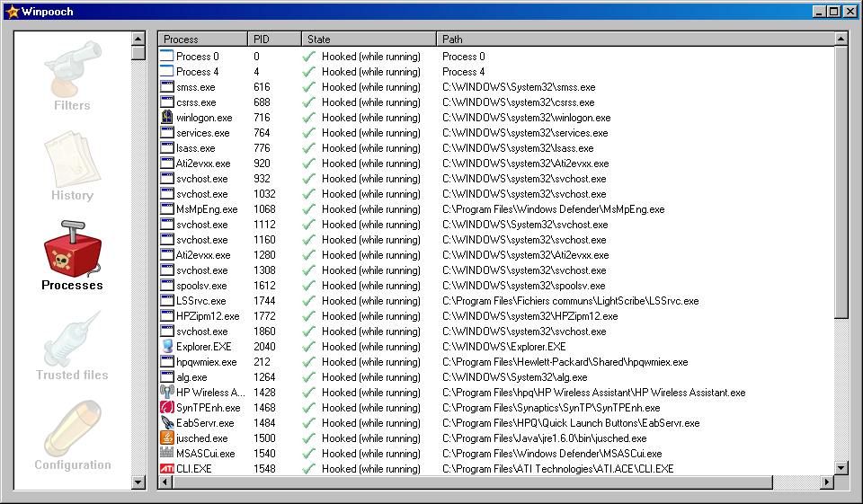The width and height of the screenshot is (863, 504).
Task: Select the csrss.exe row name
Action: [196, 102]
